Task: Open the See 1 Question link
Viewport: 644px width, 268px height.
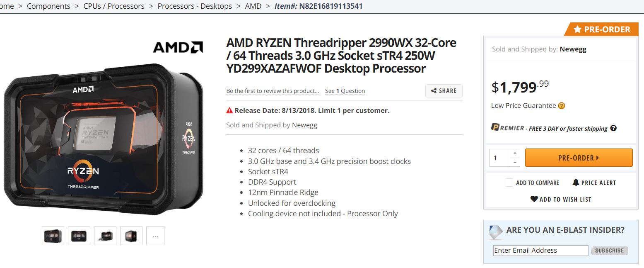Action: click(x=345, y=91)
